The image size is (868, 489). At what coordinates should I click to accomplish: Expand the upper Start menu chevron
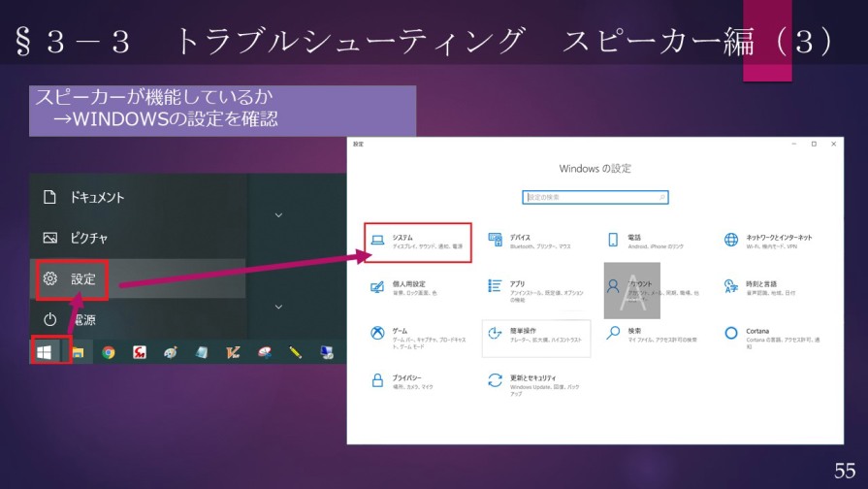pyautogui.click(x=279, y=215)
